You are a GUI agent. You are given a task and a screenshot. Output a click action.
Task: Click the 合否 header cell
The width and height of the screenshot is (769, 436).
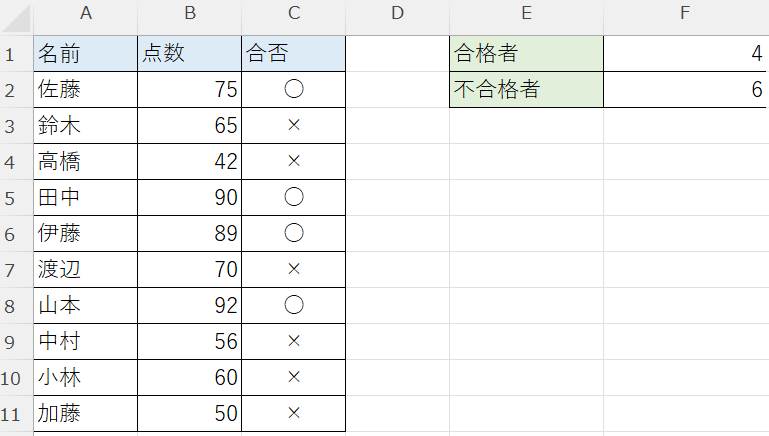tap(294, 53)
